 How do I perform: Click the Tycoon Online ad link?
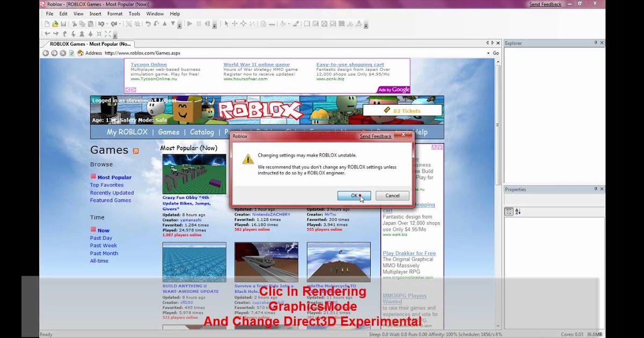(149, 64)
